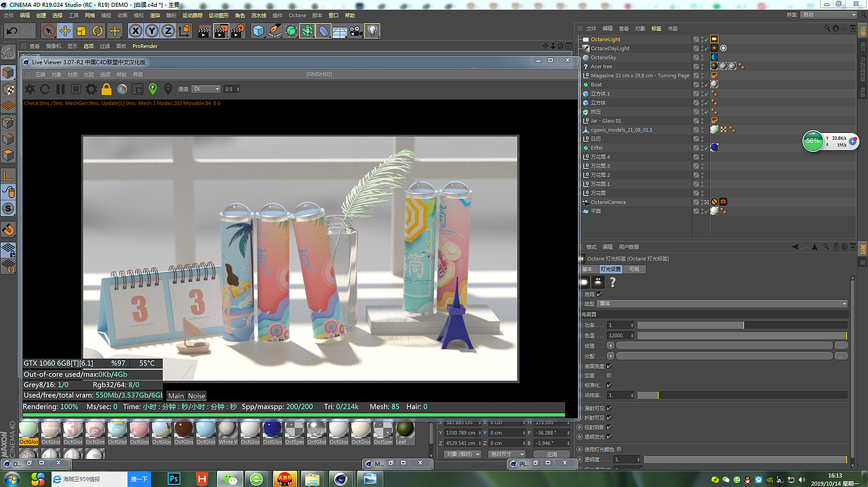Image resolution: width=868 pixels, height=487 pixels.
Task: Open the question mark help icon in light tag
Action: coord(612,281)
